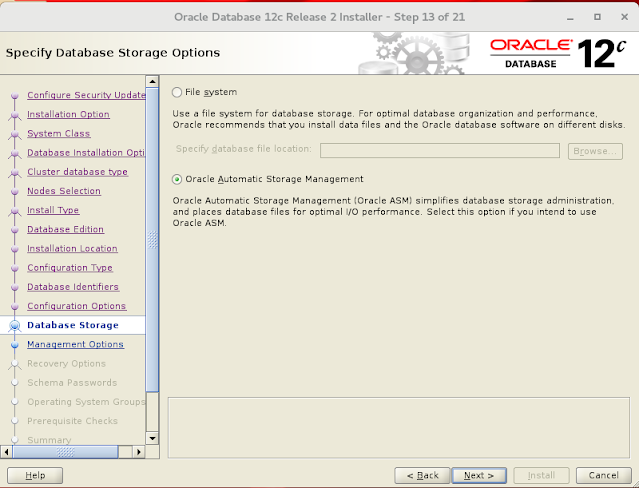This screenshot has width=639, height=488.
Task: Minimize the installer window
Action: [570, 18]
